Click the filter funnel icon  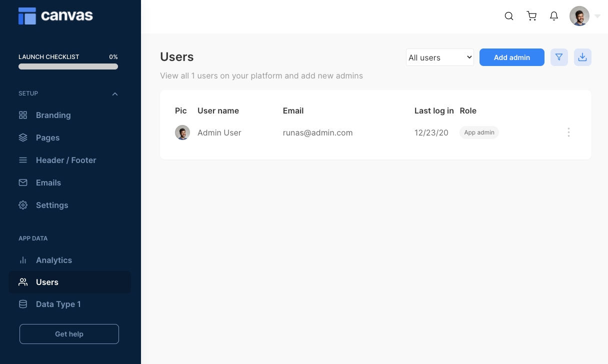coord(559,57)
